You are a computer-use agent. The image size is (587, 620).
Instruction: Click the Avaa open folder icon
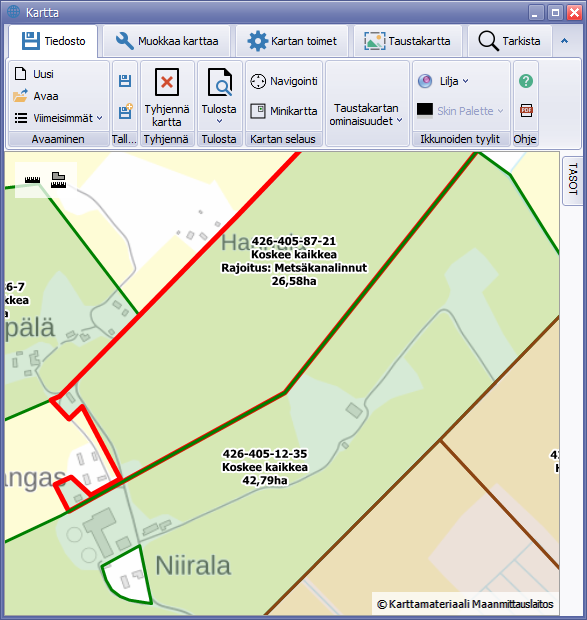(x=20, y=96)
